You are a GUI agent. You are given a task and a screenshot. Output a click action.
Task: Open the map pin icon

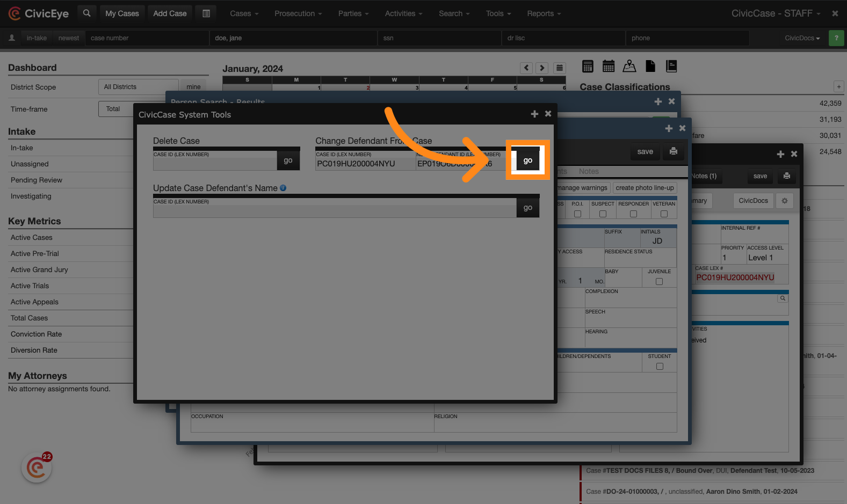coord(629,66)
